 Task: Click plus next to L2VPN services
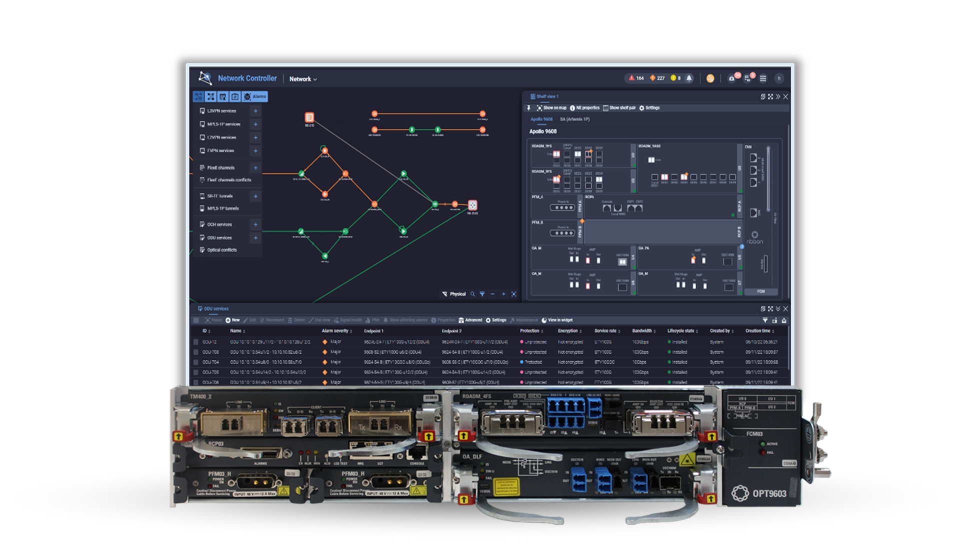pos(255,137)
